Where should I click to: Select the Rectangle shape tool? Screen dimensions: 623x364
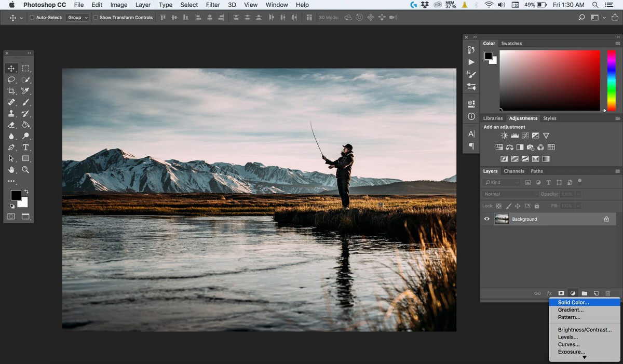pos(25,158)
